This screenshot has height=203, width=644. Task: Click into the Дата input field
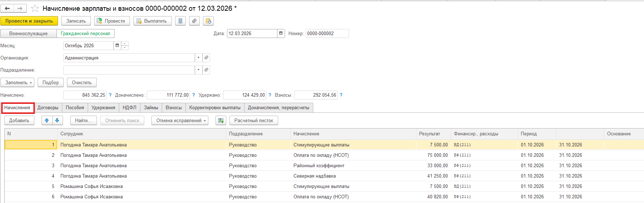[x=252, y=33]
